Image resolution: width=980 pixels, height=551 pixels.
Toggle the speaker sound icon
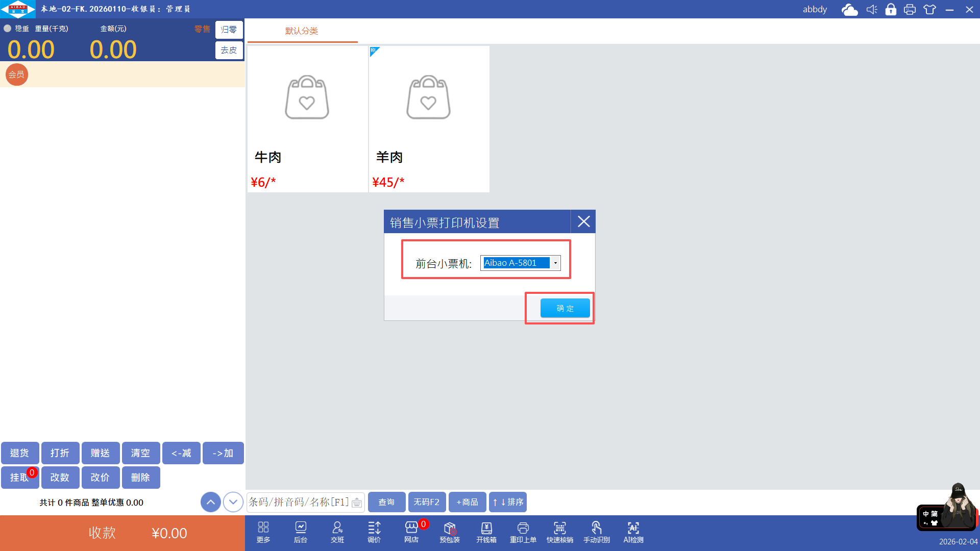(872, 10)
